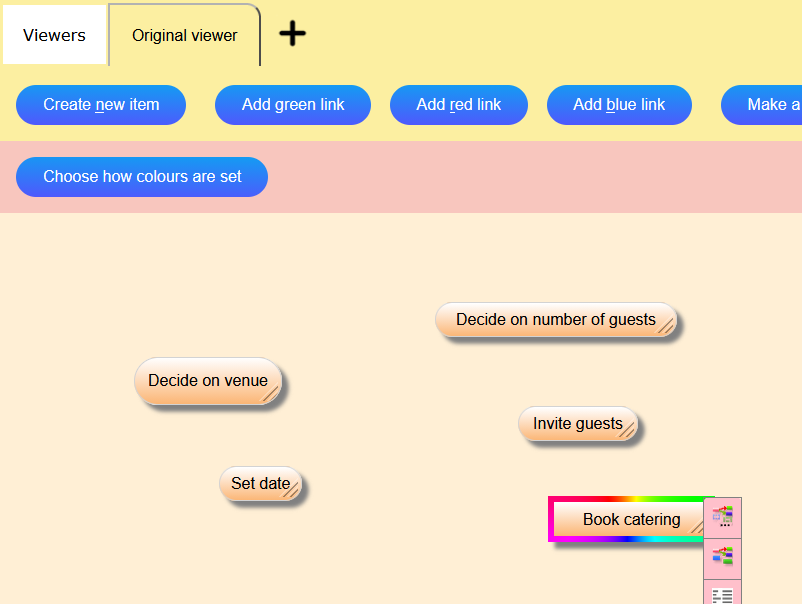802x604 pixels.
Task: Click the list view icon in the pink side menu
Action: pos(722,594)
